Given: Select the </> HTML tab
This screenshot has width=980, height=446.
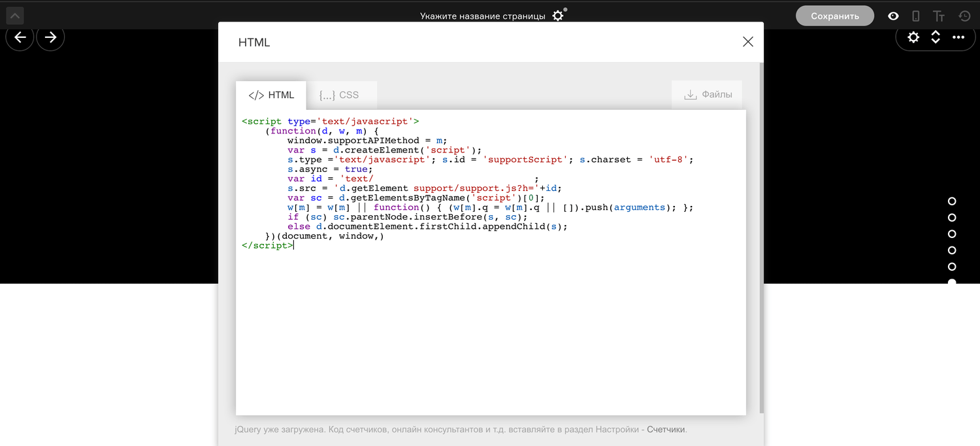Looking at the screenshot, I should click(x=271, y=95).
